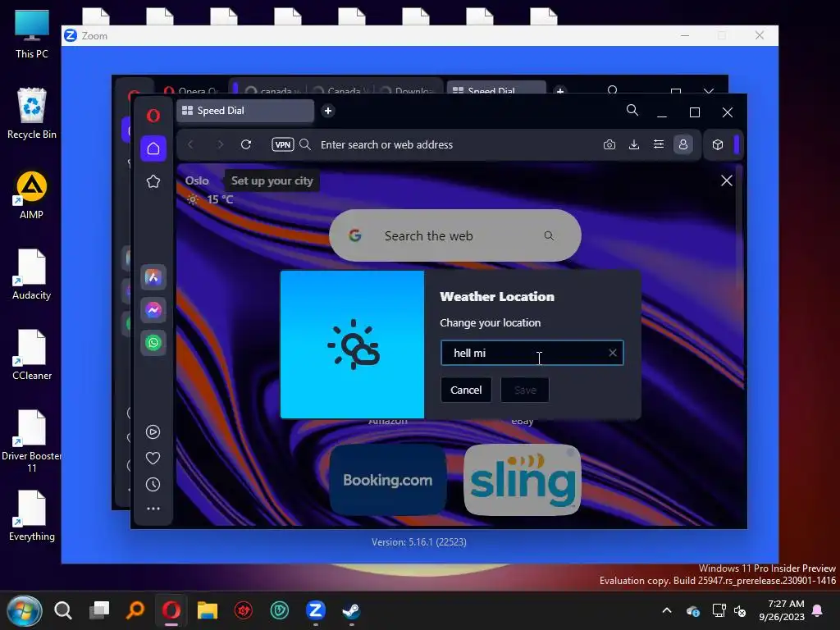Open the Task View taskbar button
This screenshot has width=840, height=630.
coord(99,610)
